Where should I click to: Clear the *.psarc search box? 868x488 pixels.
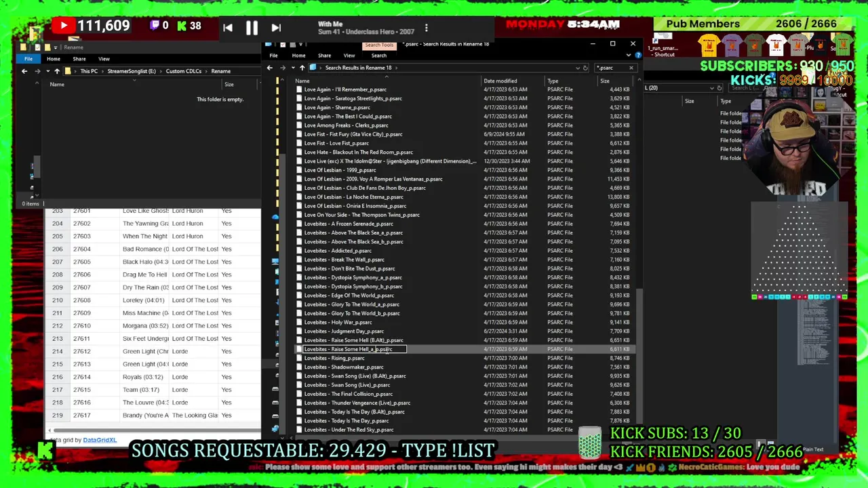pos(631,68)
